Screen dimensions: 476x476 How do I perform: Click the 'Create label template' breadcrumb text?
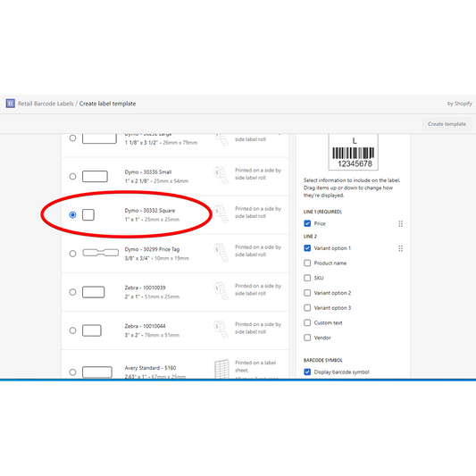[107, 104]
